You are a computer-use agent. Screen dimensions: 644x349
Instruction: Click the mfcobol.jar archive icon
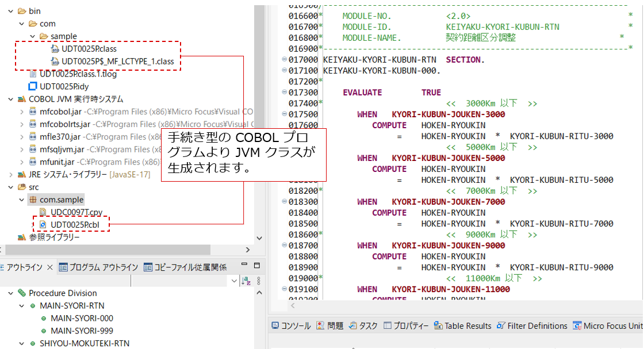point(33,112)
